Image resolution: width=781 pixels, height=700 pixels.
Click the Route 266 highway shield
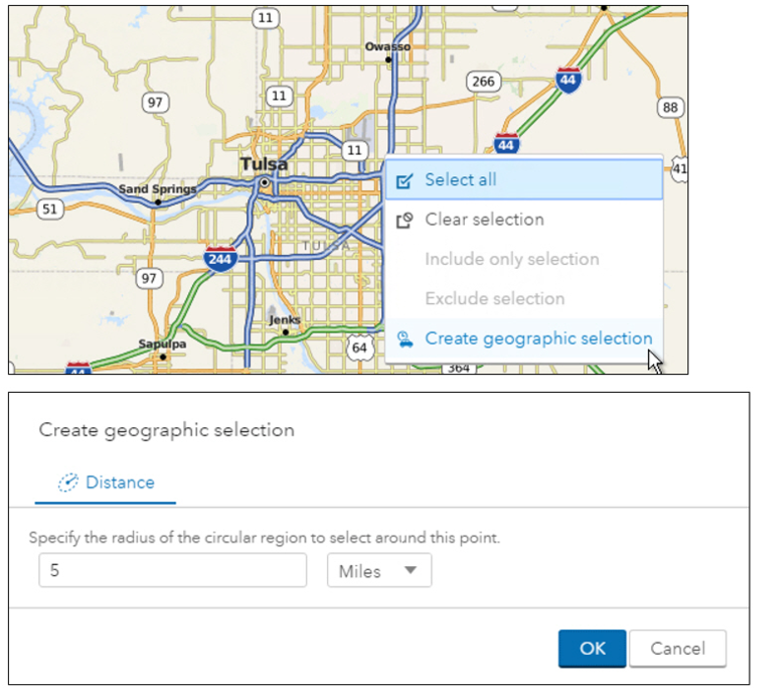(x=483, y=82)
